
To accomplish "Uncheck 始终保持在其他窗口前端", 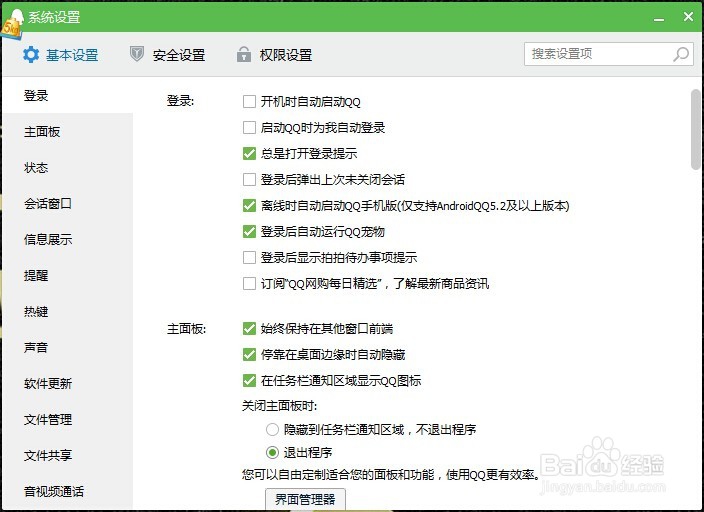I will pyautogui.click(x=249, y=329).
